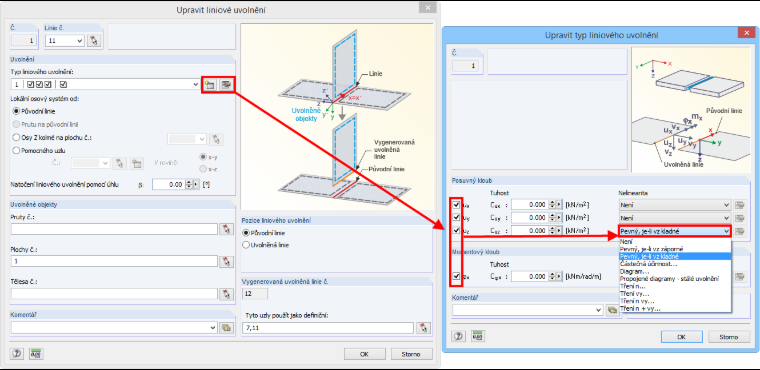
Task: Open comment library icon in left dialog
Action: [x=225, y=328]
